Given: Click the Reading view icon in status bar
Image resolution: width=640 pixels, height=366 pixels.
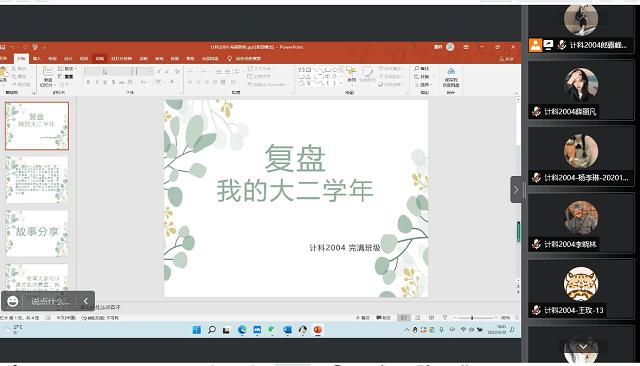Looking at the screenshot, I should 431,317.
